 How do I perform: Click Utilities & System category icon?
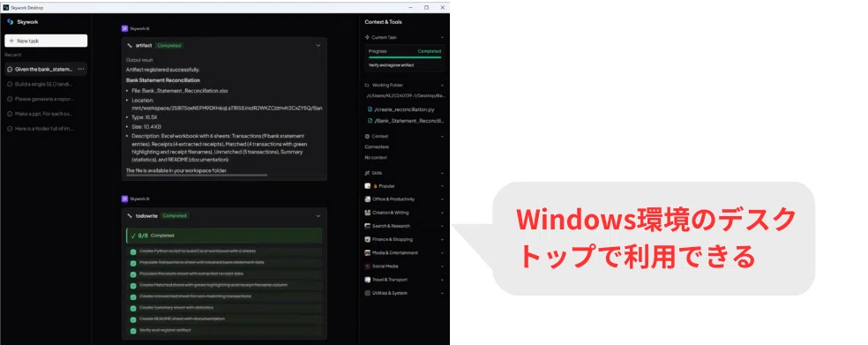pyautogui.click(x=368, y=293)
